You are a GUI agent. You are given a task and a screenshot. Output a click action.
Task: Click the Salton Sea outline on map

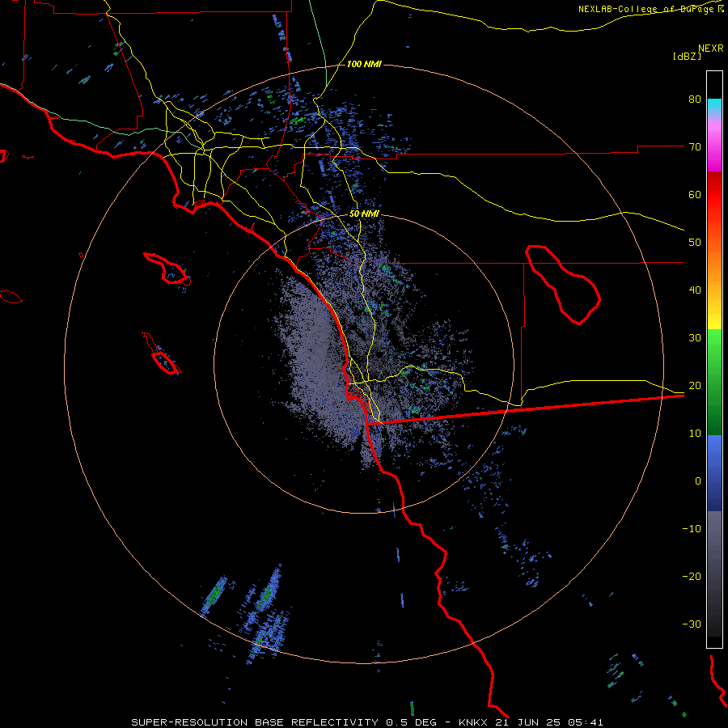[563, 285]
